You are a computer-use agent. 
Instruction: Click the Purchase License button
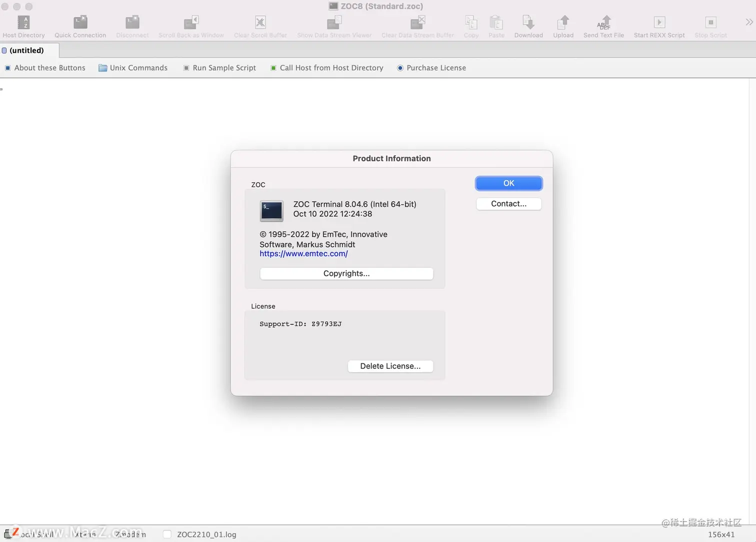431,68
